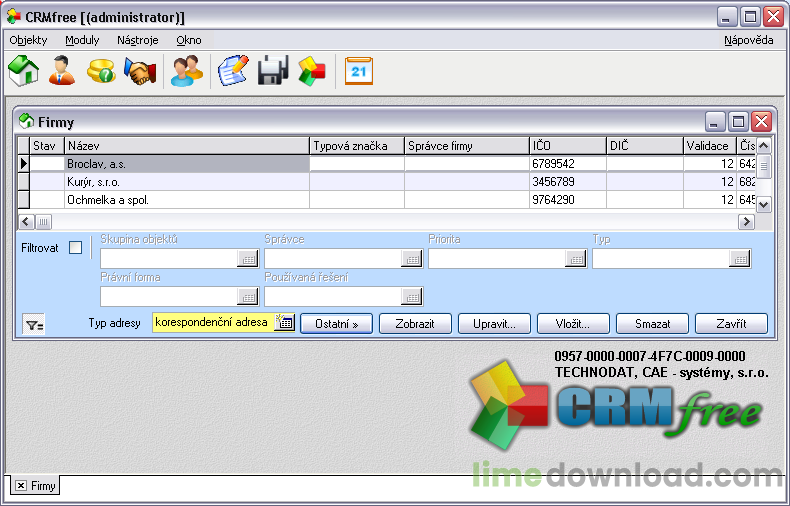This screenshot has height=506, width=790.
Task: Enable the Filtrovat checkbox
Action: click(76, 247)
